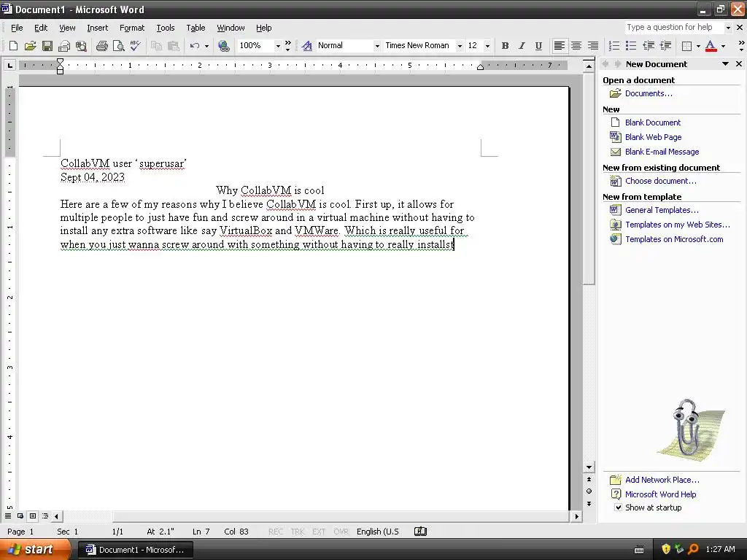Image resolution: width=747 pixels, height=560 pixels.
Task: Apply the red Font Color swatch button
Action: tap(711, 46)
